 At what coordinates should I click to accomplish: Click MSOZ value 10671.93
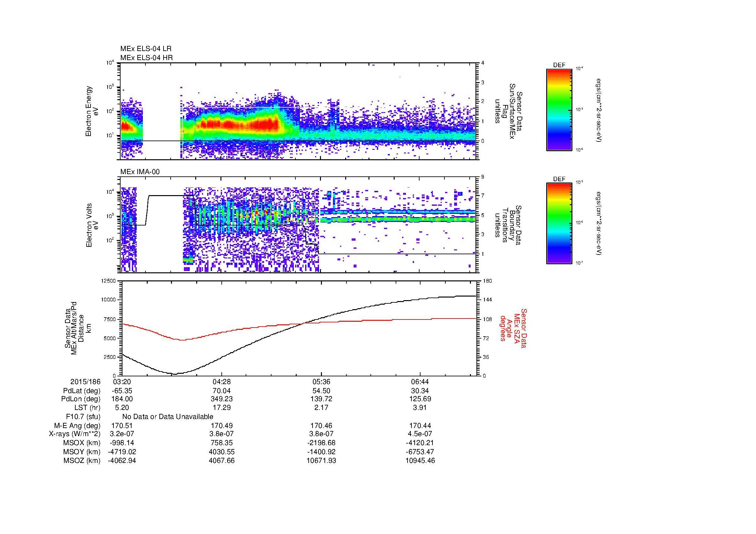[321, 461]
